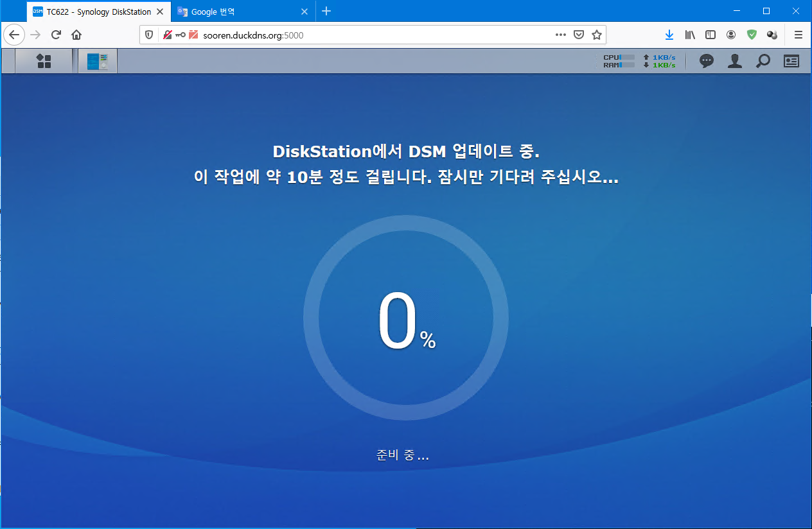The width and height of the screenshot is (812, 529).
Task: Click the tracking protection shield icon
Action: [149, 35]
